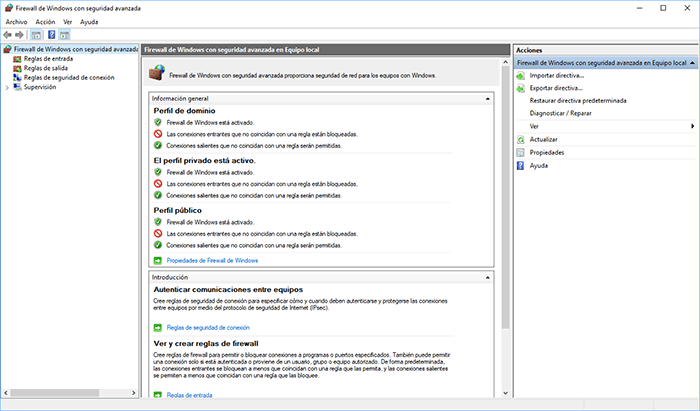Expand the Supervisión tree node
Image resolution: width=700 pixels, height=411 pixels.
click(x=7, y=87)
